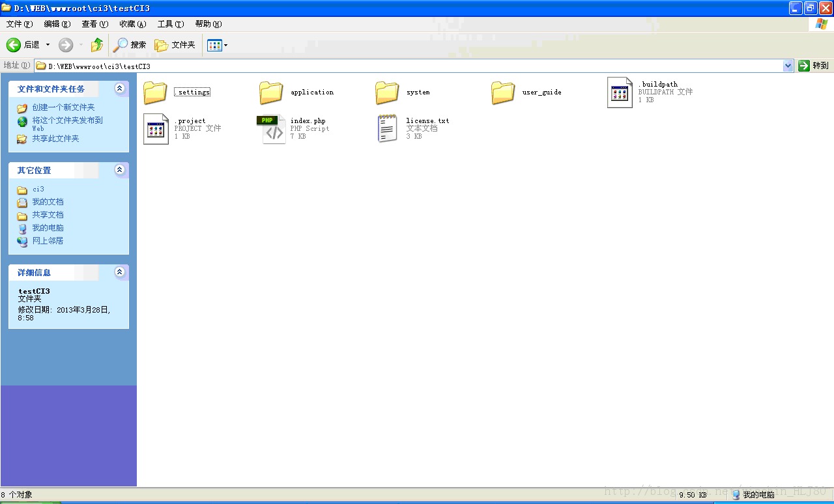834x504 pixels.
Task: Click the license.txt file name
Action: coord(427,121)
